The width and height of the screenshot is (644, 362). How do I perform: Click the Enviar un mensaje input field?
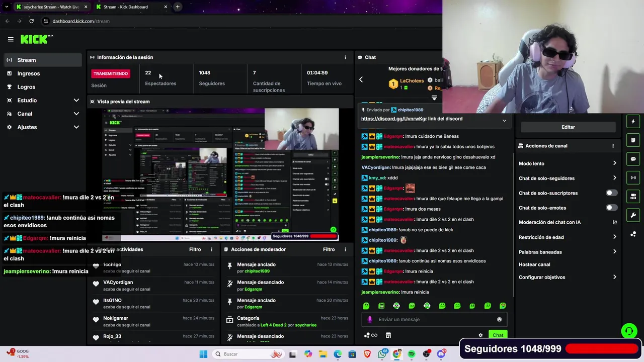coord(434,319)
